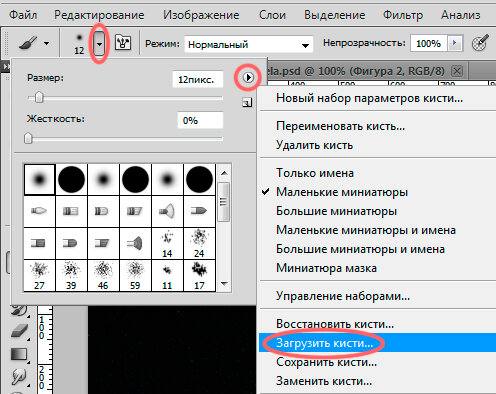
Task: Toggle the Brushes panel icon in options bar
Action: tap(123, 43)
